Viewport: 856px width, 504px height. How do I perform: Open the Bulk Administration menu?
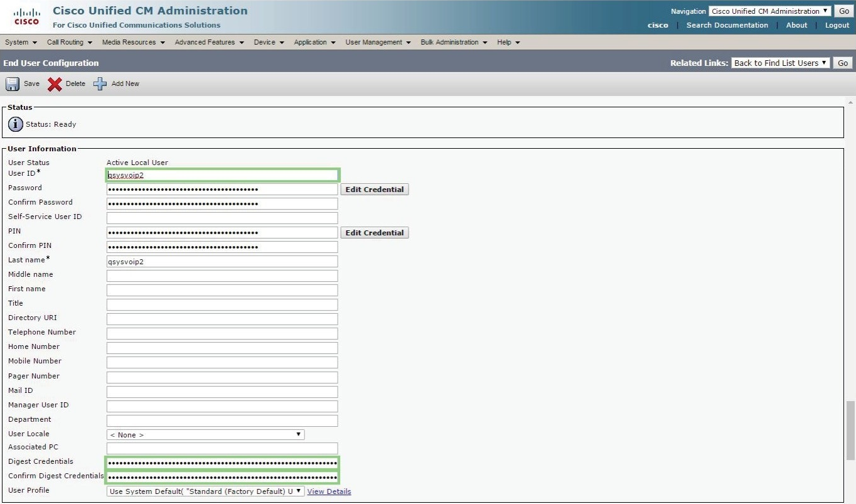(x=454, y=42)
